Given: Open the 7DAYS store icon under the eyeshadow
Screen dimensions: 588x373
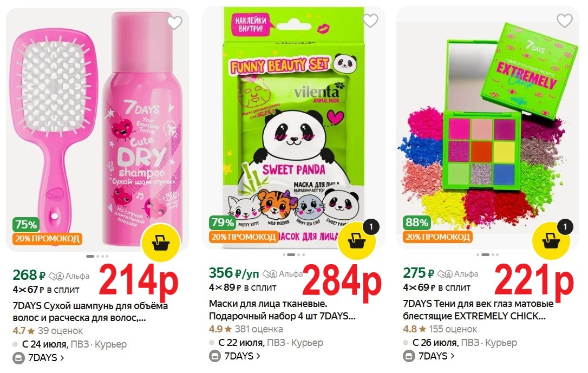Looking at the screenshot, I should pyautogui.click(x=409, y=356).
